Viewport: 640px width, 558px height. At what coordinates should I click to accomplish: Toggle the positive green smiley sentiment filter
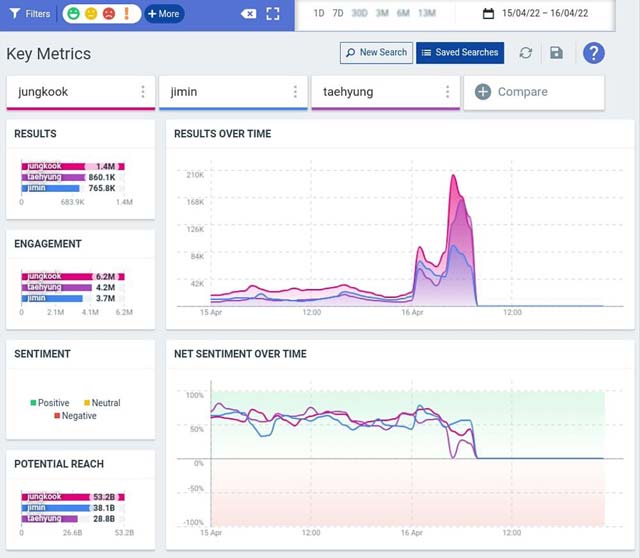(73, 13)
